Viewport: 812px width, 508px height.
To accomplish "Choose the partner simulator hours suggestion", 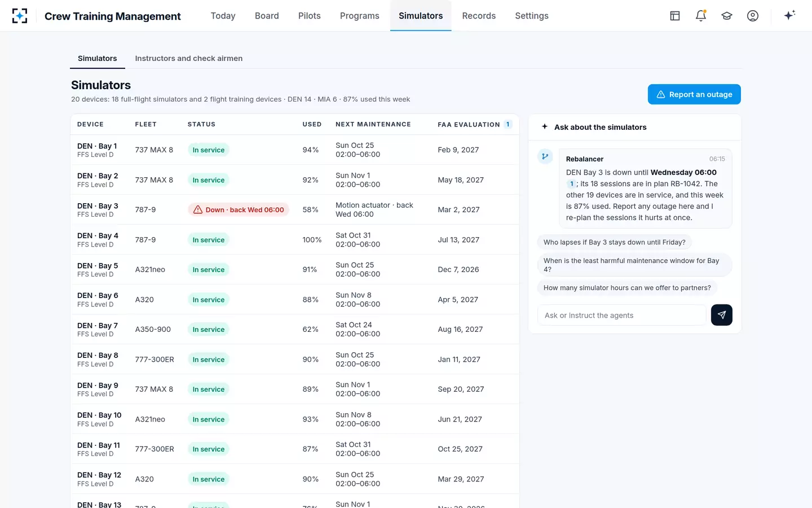I will click(x=627, y=288).
